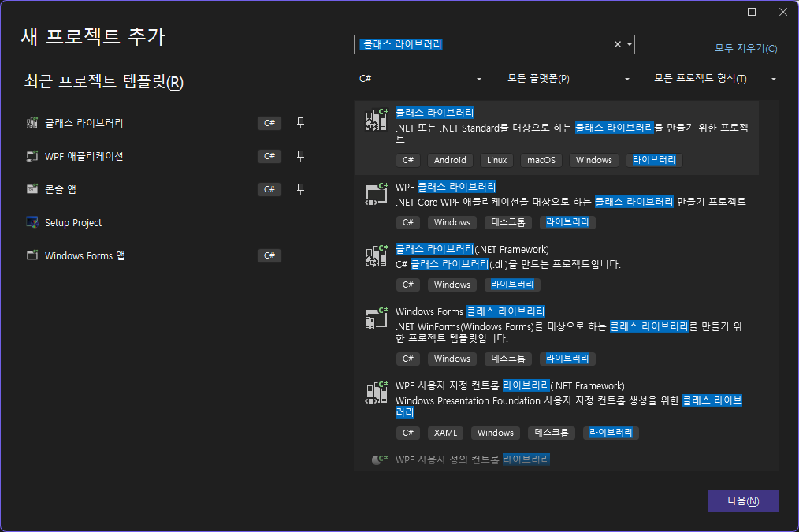Click the 콘솔 앱 icon in recent list
Viewport: 799px width, 532px height.
point(32,189)
